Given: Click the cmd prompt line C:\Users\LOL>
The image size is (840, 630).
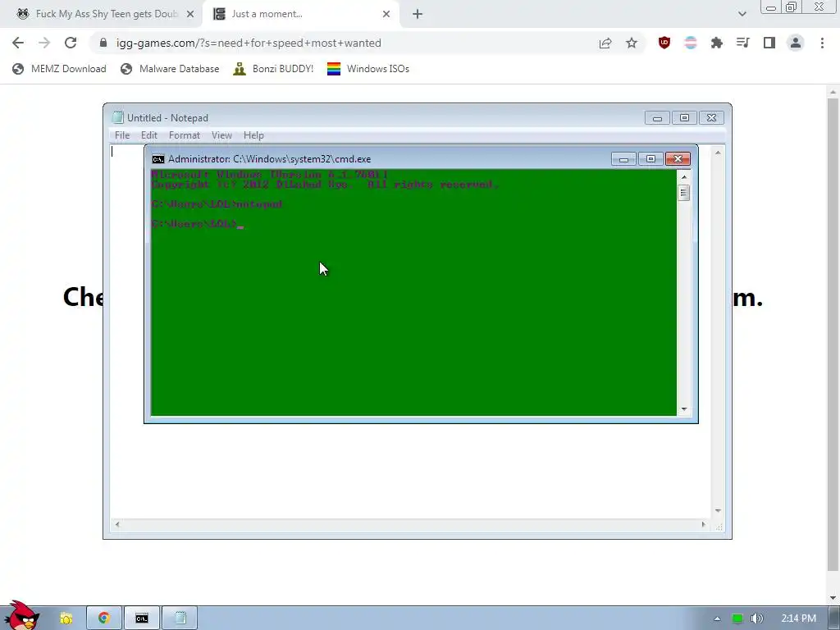Looking at the screenshot, I should click(x=198, y=223).
